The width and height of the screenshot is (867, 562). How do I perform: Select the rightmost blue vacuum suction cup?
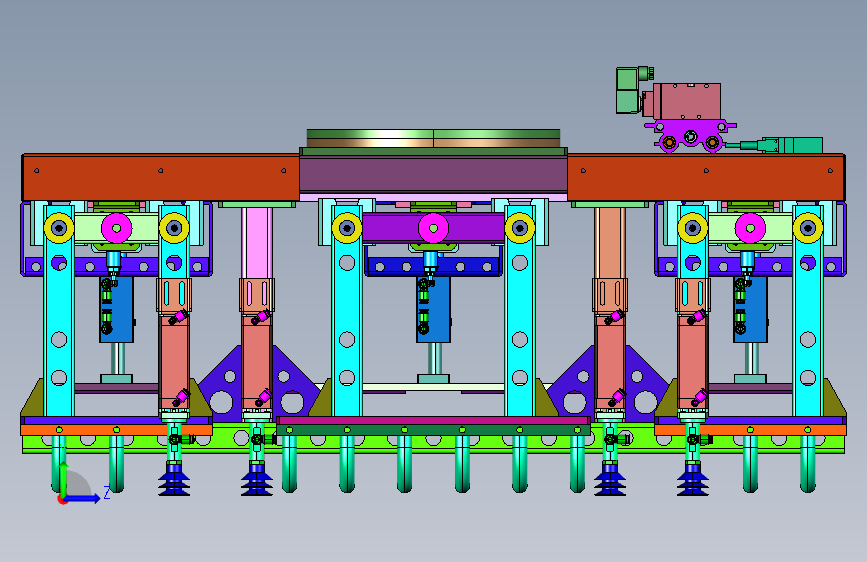[x=693, y=480]
